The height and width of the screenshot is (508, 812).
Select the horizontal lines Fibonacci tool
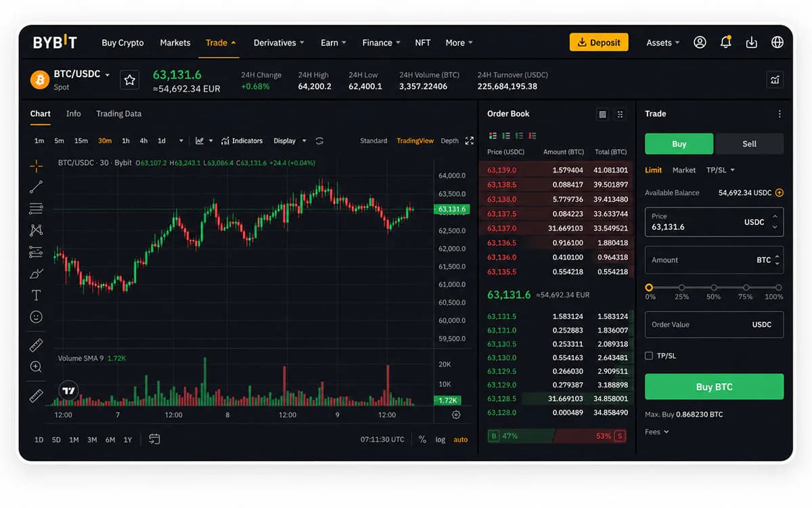37,209
